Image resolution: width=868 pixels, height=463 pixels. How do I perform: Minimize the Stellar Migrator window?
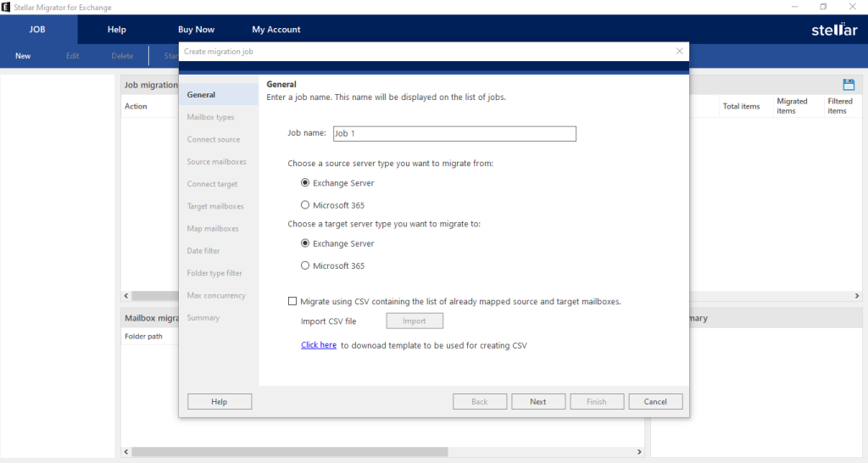795,7
